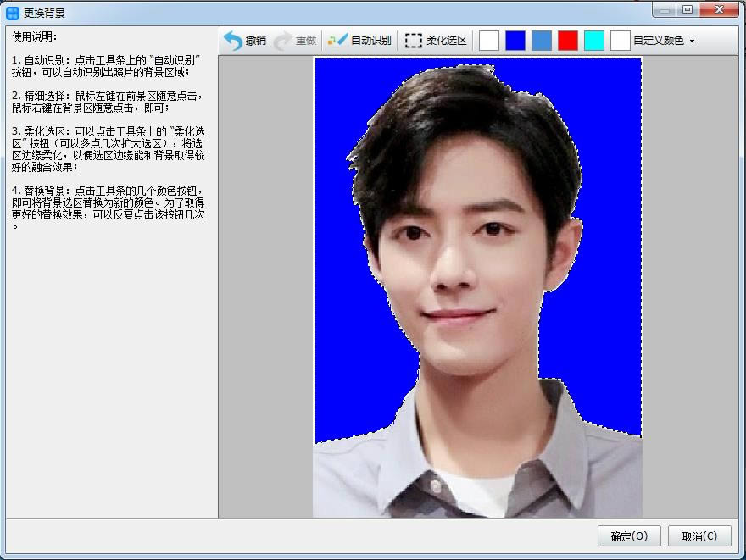746x560 pixels.
Task: Click the custom color preview swatch
Action: point(620,41)
